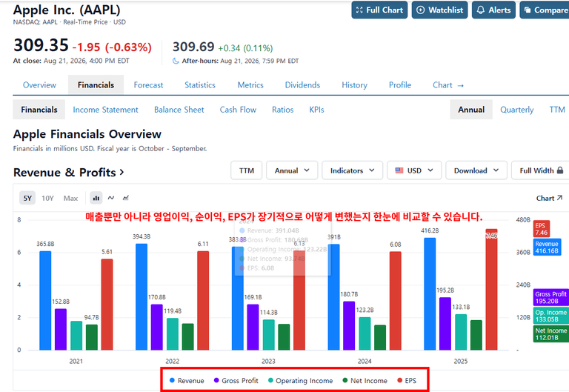
Task: Open the Download dropdown
Action: click(476, 170)
